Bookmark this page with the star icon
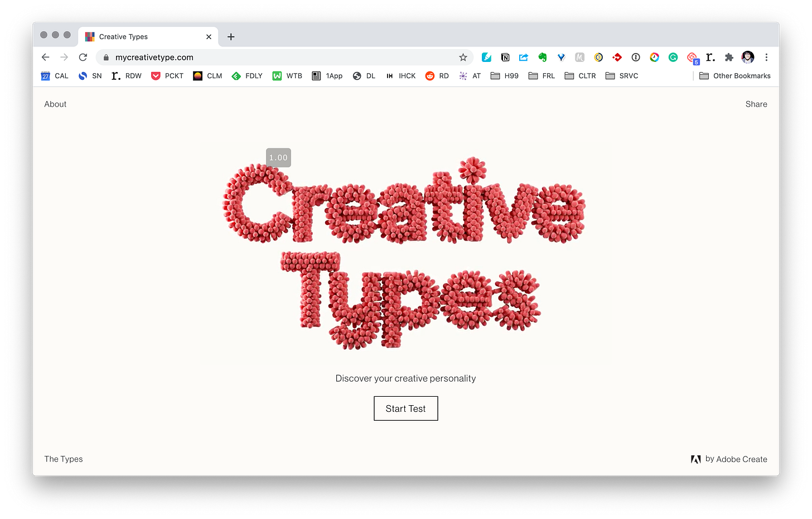812x519 pixels. point(463,57)
